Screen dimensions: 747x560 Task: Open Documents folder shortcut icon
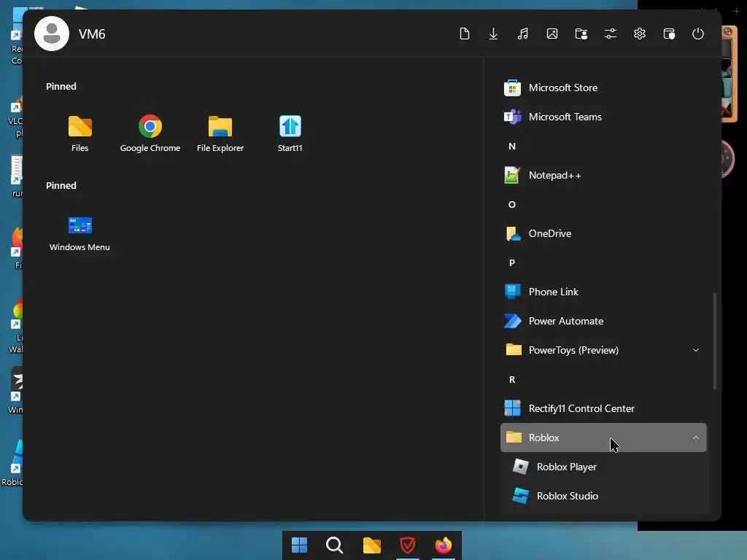[x=465, y=34]
